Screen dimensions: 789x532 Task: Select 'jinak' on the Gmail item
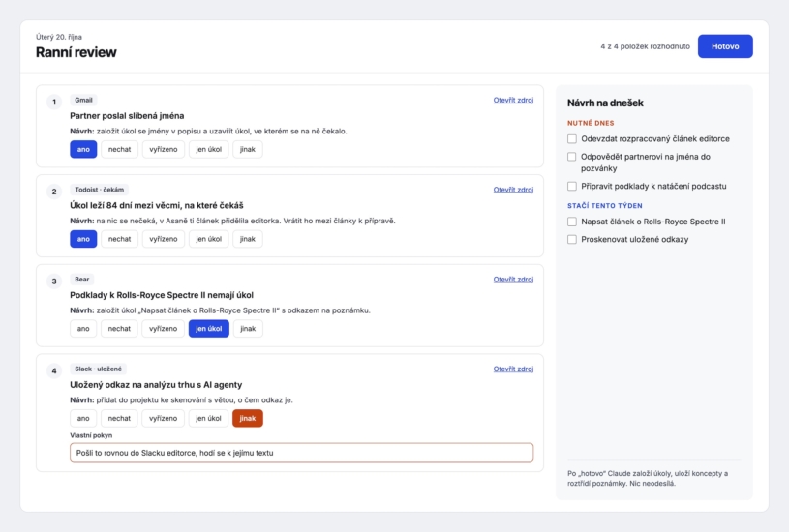coord(248,149)
